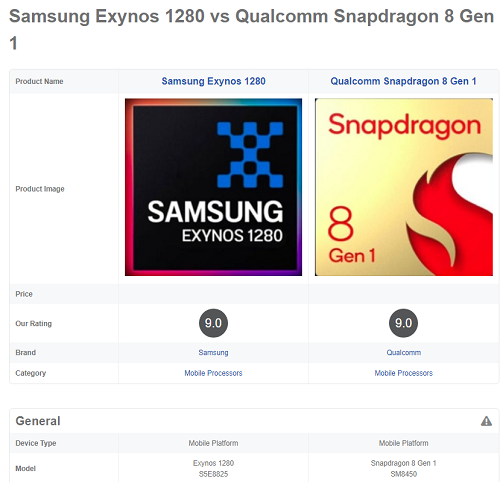Click the blue Exynos X logo
This screenshot has height=482, width=500.
(x=250, y=155)
